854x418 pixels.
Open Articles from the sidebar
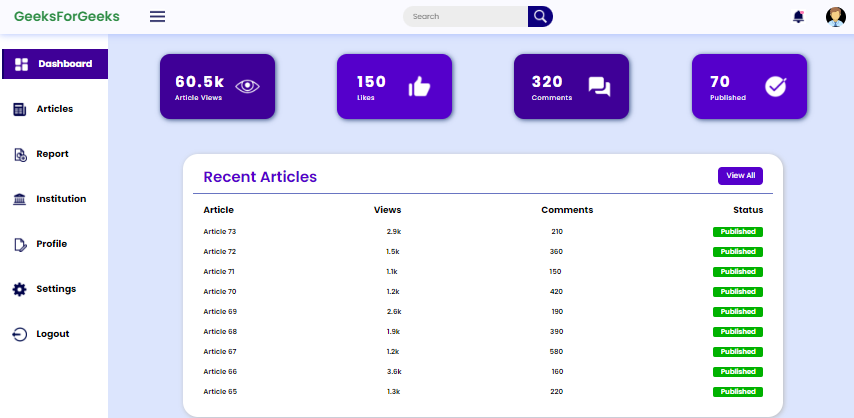point(54,109)
